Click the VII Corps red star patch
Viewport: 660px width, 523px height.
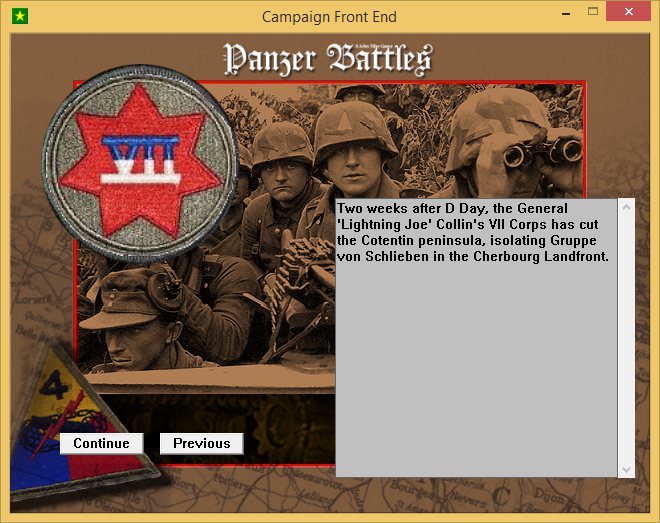click(140, 163)
